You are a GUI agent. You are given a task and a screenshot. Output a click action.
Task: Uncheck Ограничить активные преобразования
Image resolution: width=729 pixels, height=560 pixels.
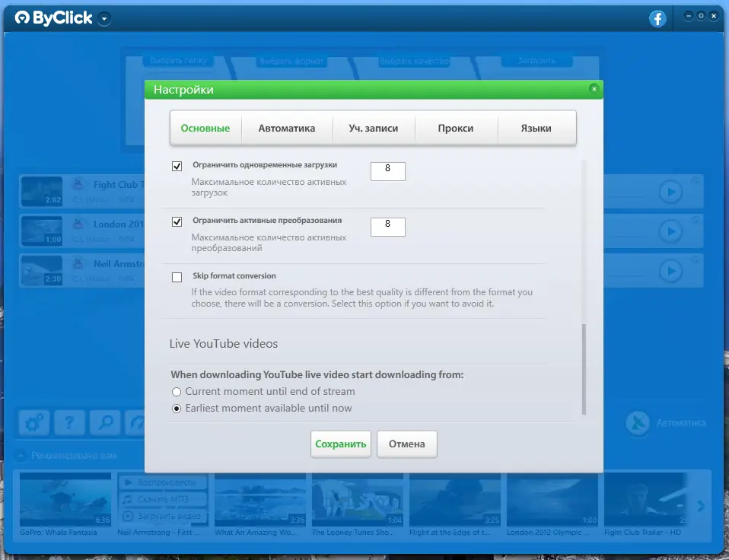click(177, 221)
